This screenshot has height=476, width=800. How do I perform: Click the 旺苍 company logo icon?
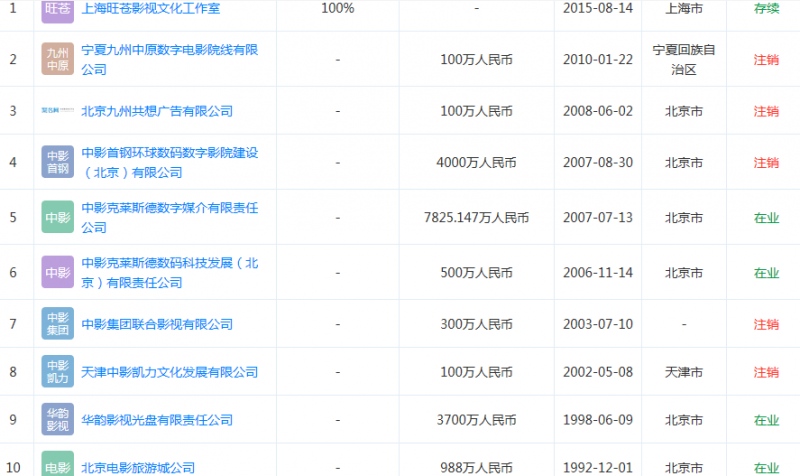click(x=58, y=8)
